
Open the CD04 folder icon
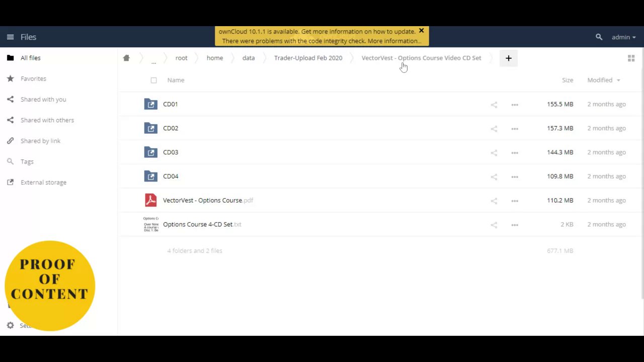coord(150,176)
